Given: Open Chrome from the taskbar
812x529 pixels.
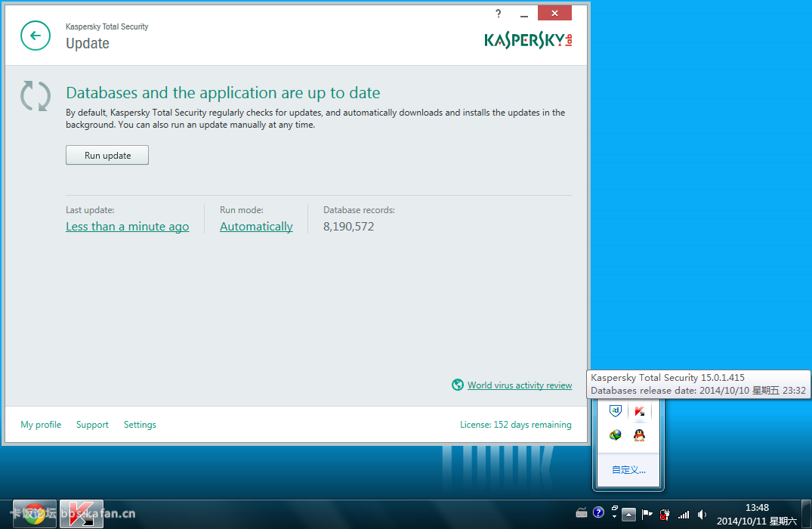Looking at the screenshot, I should [x=35, y=514].
